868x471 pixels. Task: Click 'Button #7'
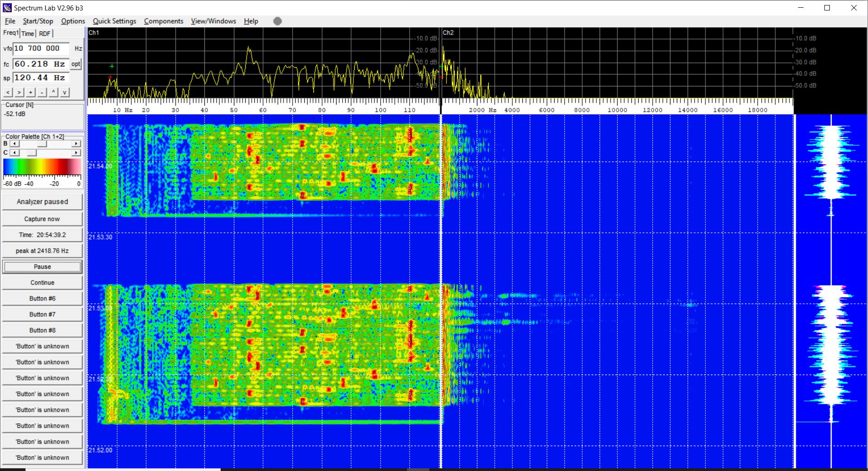pyautogui.click(x=42, y=314)
